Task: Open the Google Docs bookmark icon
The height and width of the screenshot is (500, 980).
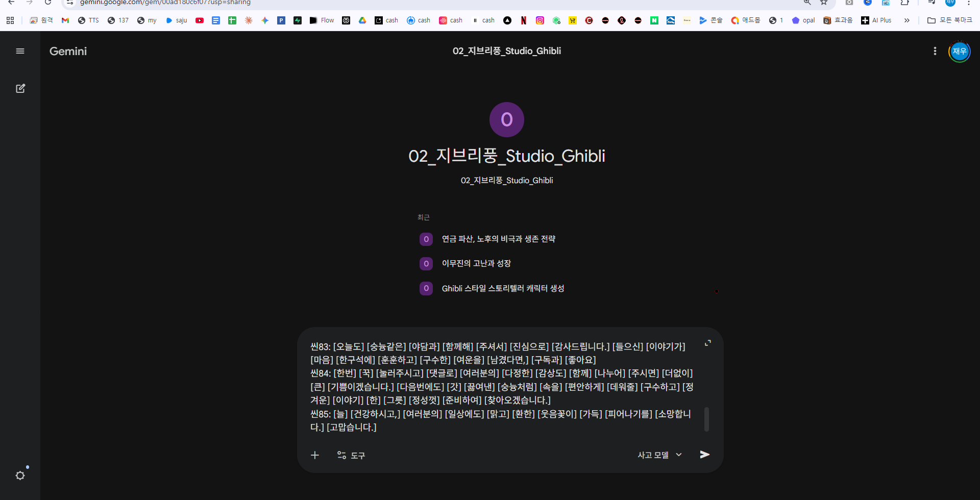Action: (x=216, y=20)
